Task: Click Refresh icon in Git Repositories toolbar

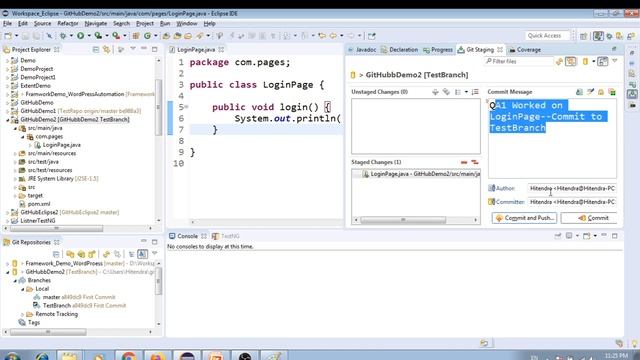Action: coord(106,254)
